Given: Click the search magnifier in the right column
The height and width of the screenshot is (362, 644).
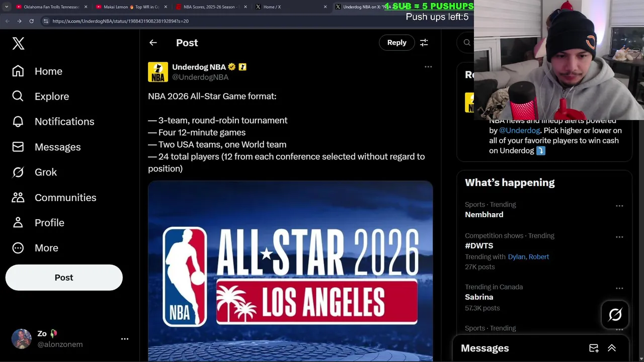Looking at the screenshot, I should pos(467,43).
